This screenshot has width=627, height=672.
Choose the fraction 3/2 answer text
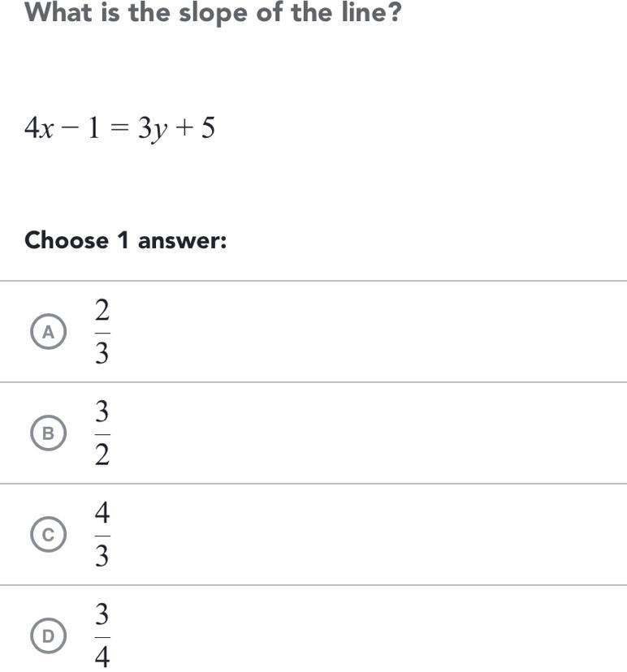coord(102,433)
